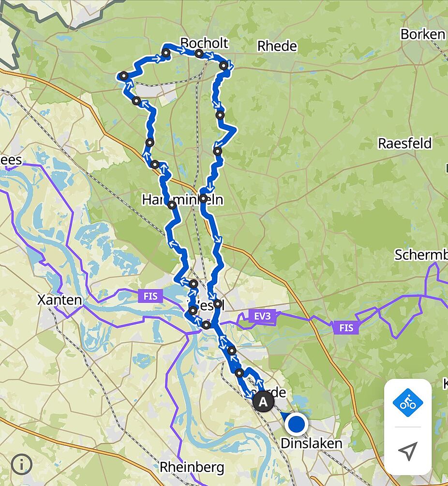Select waypoint on Hamminkeln label
The height and width of the screenshot is (486, 448).
203,198
